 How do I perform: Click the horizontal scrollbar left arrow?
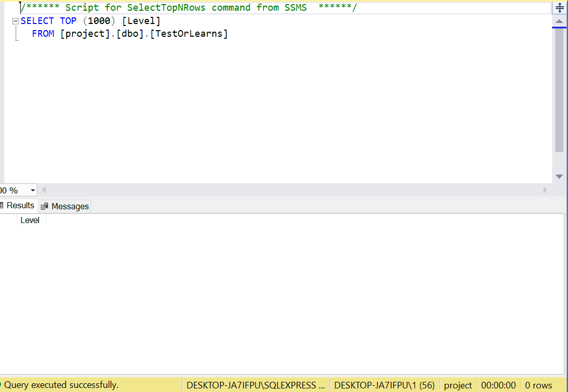pyautogui.click(x=44, y=190)
